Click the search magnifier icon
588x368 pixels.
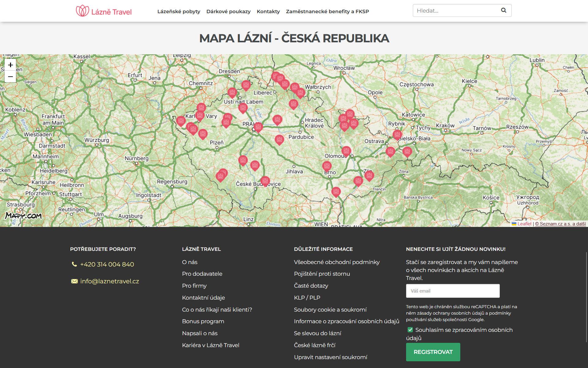pyautogui.click(x=503, y=10)
